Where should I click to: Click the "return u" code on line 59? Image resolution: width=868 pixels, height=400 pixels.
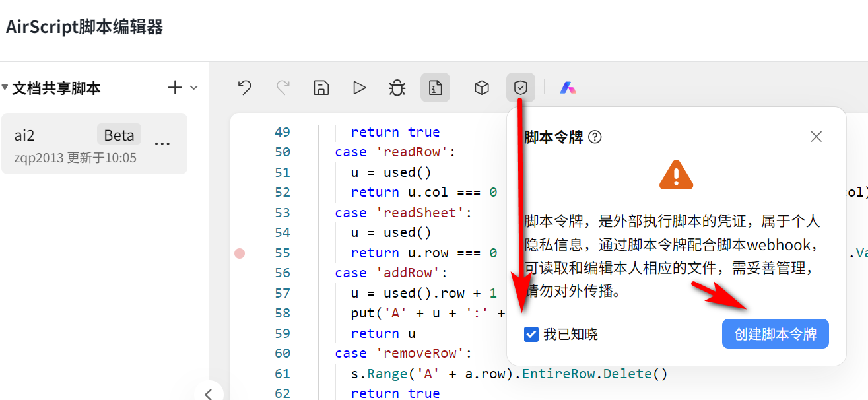click(x=384, y=334)
